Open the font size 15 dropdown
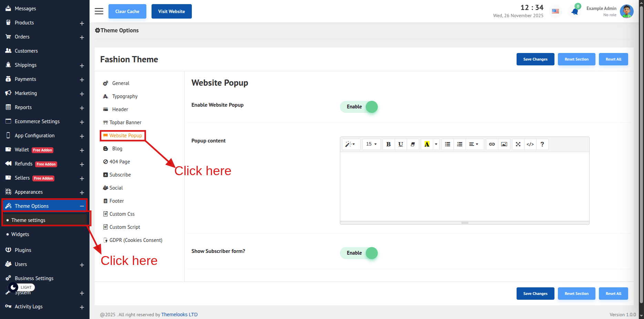The height and width of the screenshot is (319, 644). coord(371,144)
